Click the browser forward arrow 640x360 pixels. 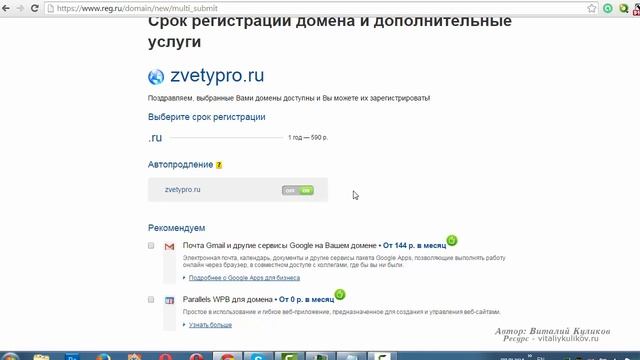[20, 8]
